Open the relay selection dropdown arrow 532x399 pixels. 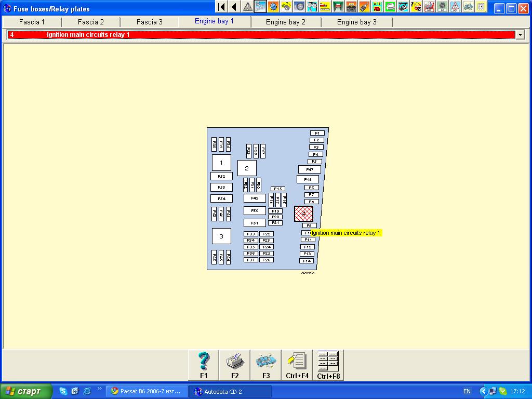click(x=520, y=35)
